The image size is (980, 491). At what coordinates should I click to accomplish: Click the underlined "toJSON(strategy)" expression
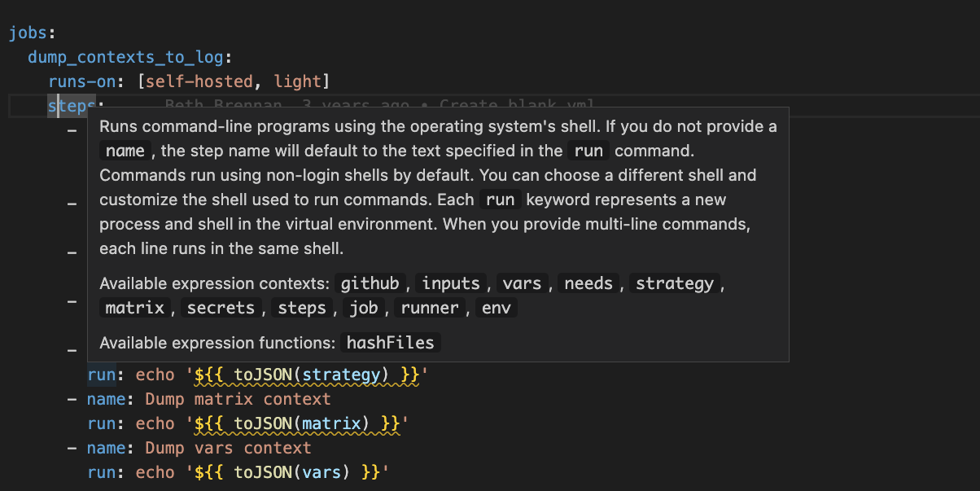point(308,375)
